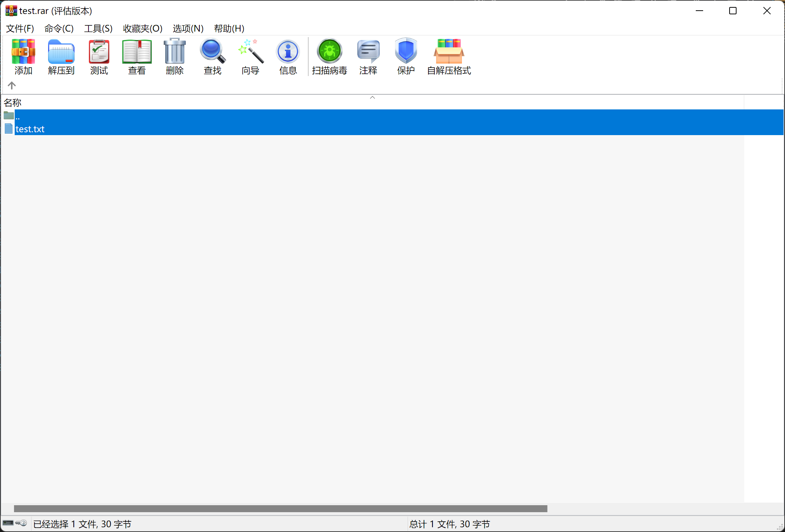Viewport: 785px width, 532px height.
Task: Click the drive icon in status bar
Action: point(8,523)
